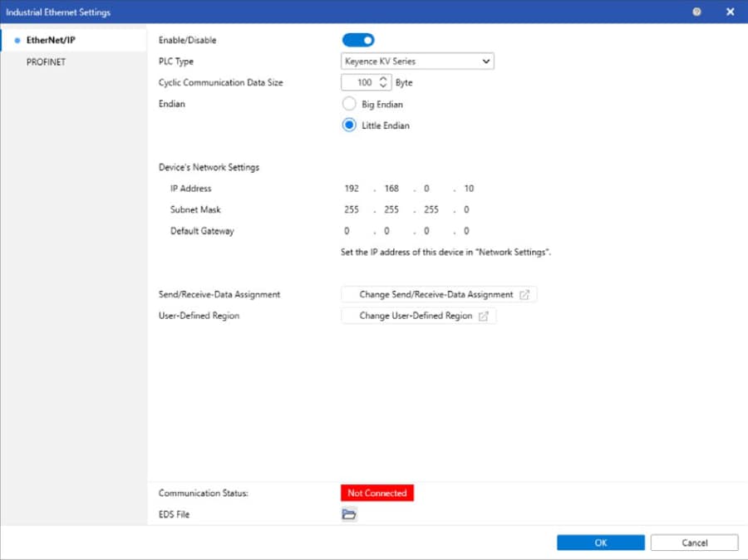748x560 pixels.
Task: Open the EDS File folder icon
Action: pyautogui.click(x=349, y=514)
